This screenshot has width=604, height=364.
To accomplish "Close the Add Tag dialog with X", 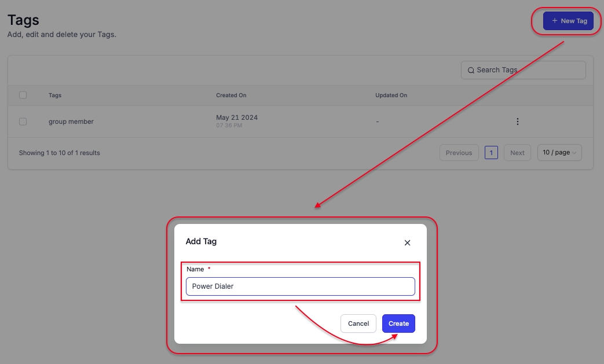I will (x=407, y=243).
